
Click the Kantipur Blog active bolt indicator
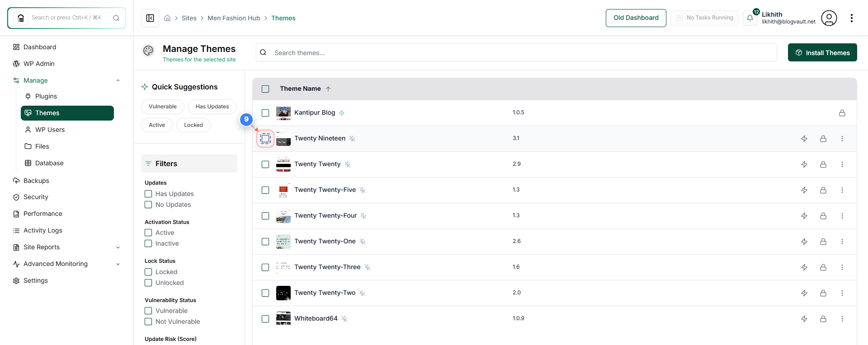click(342, 113)
